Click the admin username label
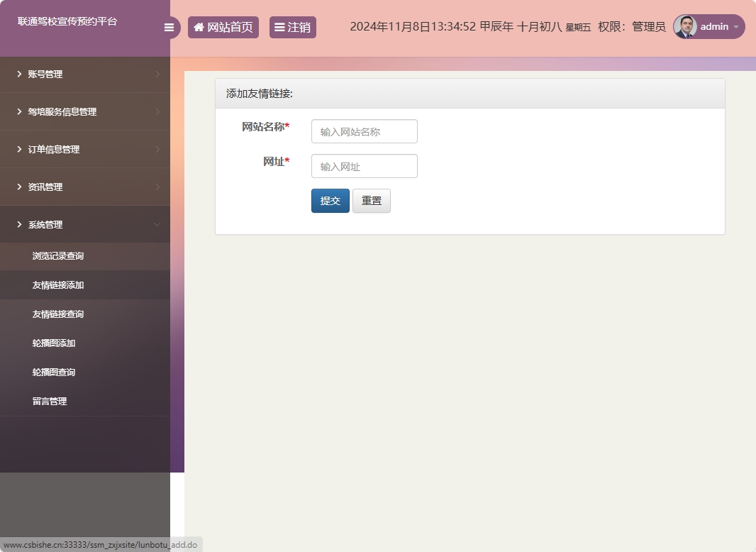This screenshot has width=756, height=552. [x=714, y=26]
